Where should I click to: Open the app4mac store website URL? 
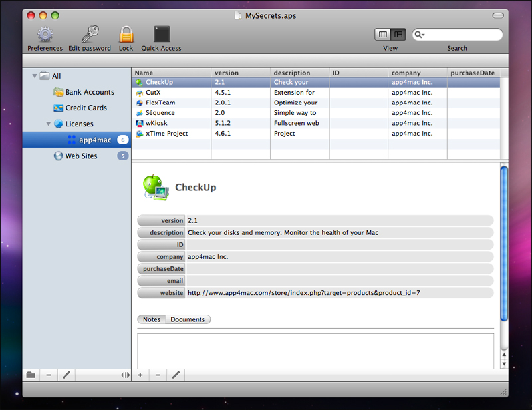304,293
